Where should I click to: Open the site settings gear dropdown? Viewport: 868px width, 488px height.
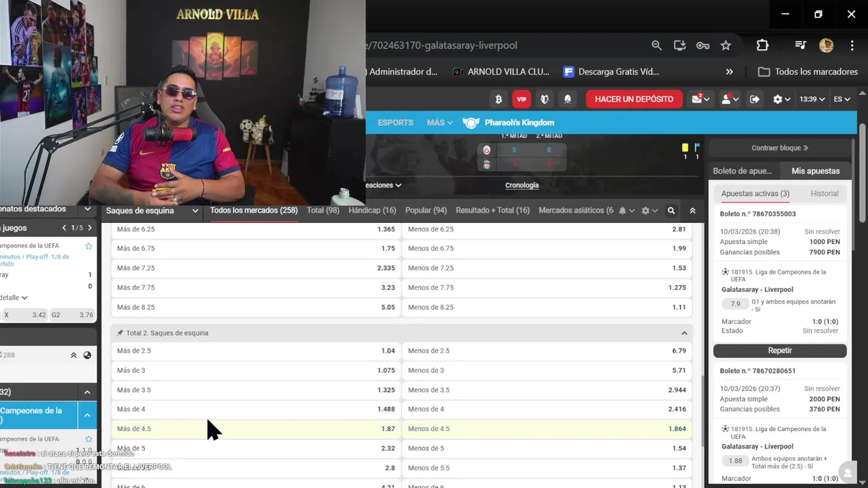(x=782, y=99)
